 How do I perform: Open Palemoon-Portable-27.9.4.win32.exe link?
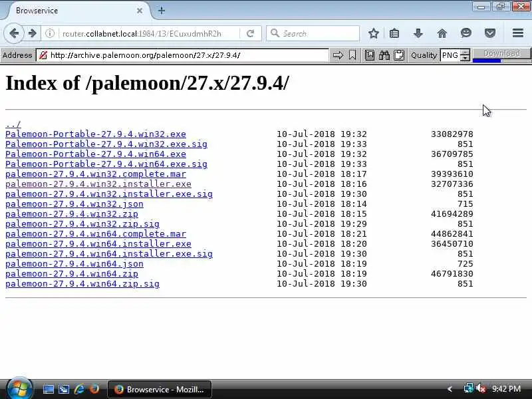(96, 134)
